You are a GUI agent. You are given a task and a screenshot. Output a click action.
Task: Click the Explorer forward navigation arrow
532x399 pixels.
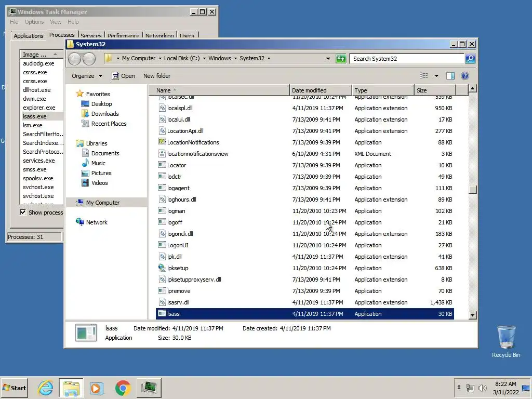(x=89, y=59)
